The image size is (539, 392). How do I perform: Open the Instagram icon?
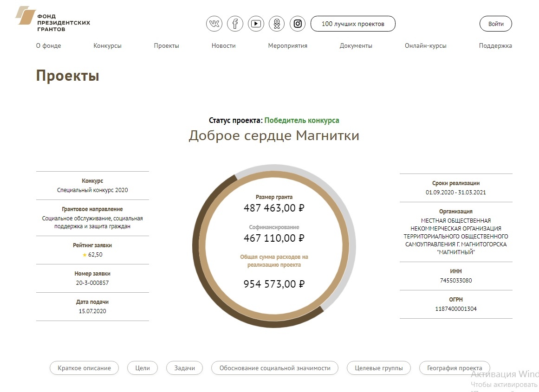pyautogui.click(x=298, y=24)
